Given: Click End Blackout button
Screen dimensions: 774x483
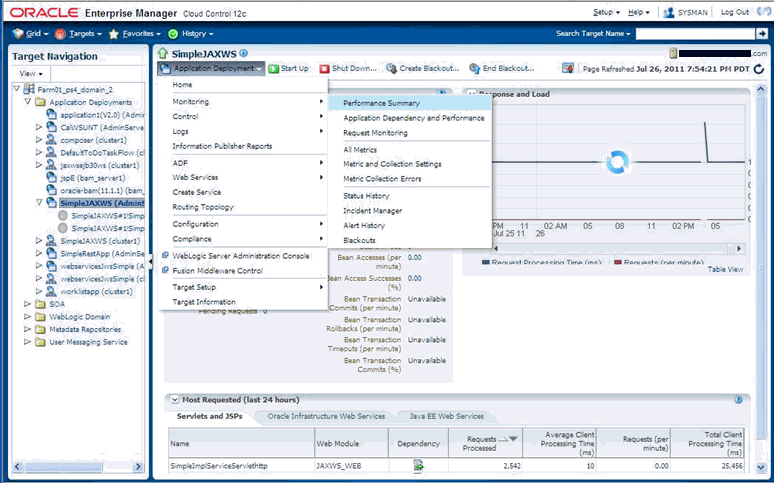Looking at the screenshot, I should pyautogui.click(x=502, y=69).
